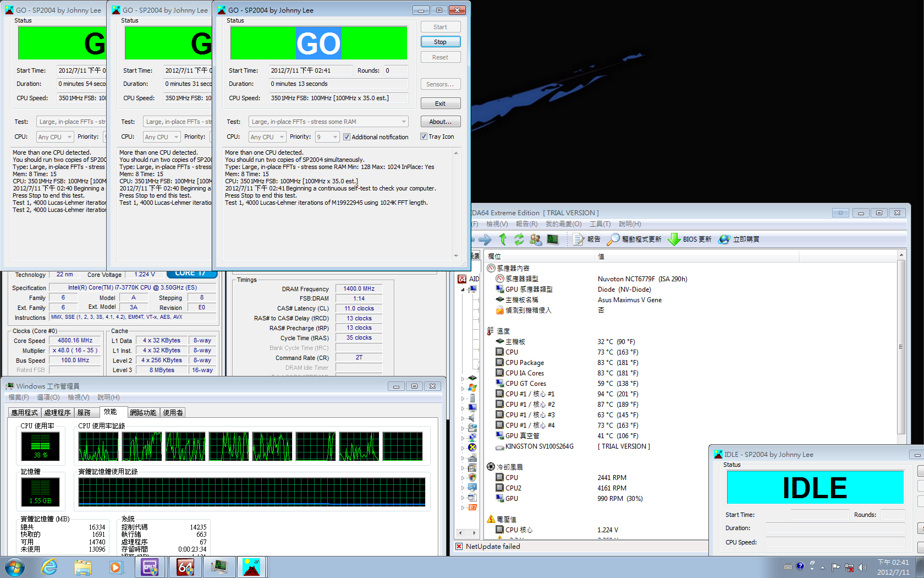Click the clock showing 下午 02:41

[x=893, y=563]
